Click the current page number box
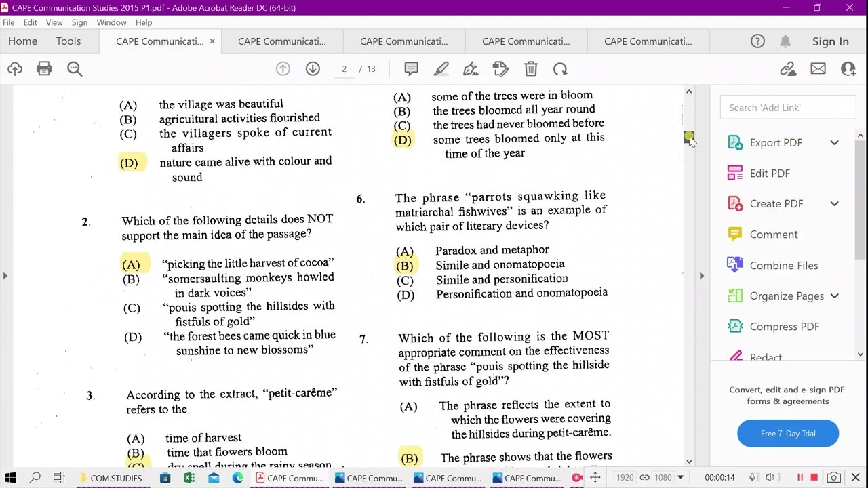 click(344, 68)
